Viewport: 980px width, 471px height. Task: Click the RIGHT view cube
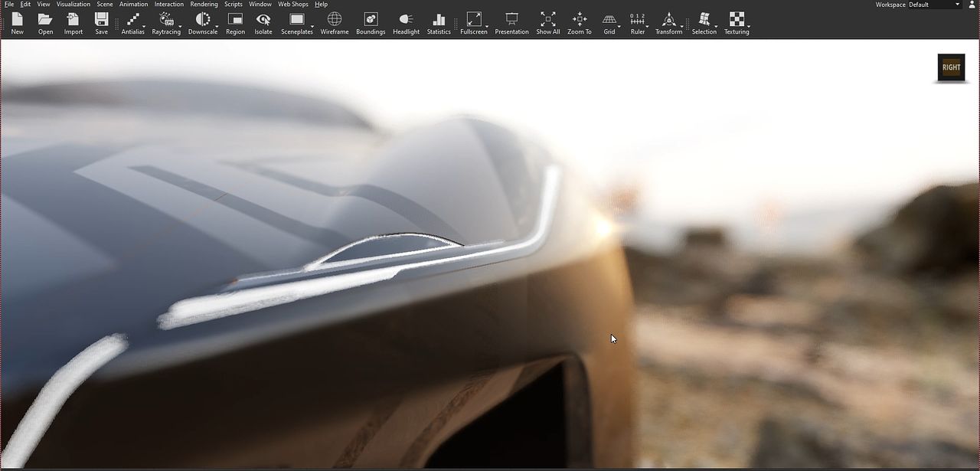pyautogui.click(x=951, y=67)
